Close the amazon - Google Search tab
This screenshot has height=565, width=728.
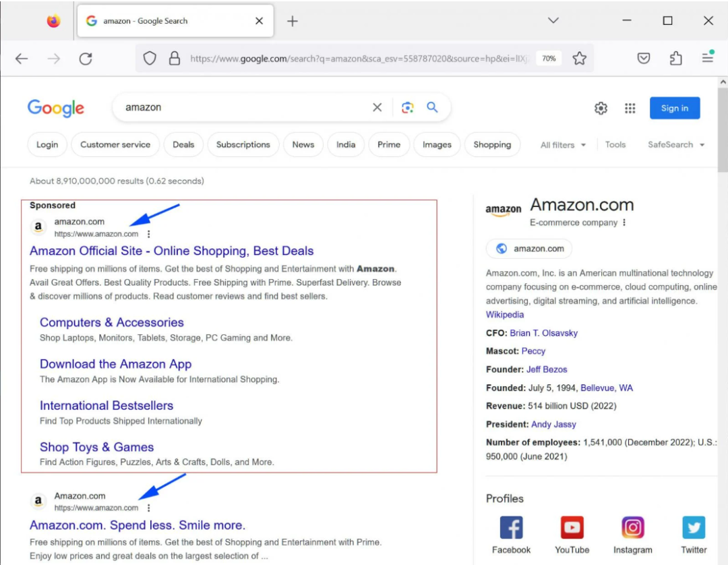pos(259,21)
